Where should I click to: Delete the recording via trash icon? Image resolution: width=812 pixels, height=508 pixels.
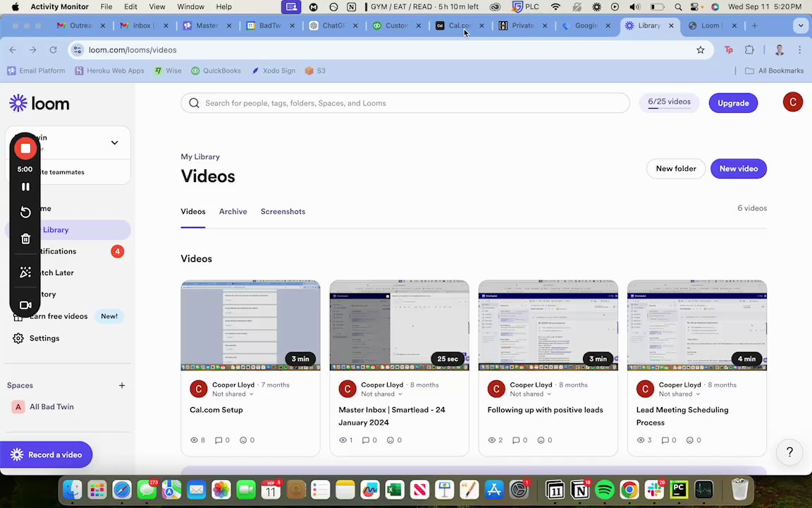pyautogui.click(x=25, y=239)
